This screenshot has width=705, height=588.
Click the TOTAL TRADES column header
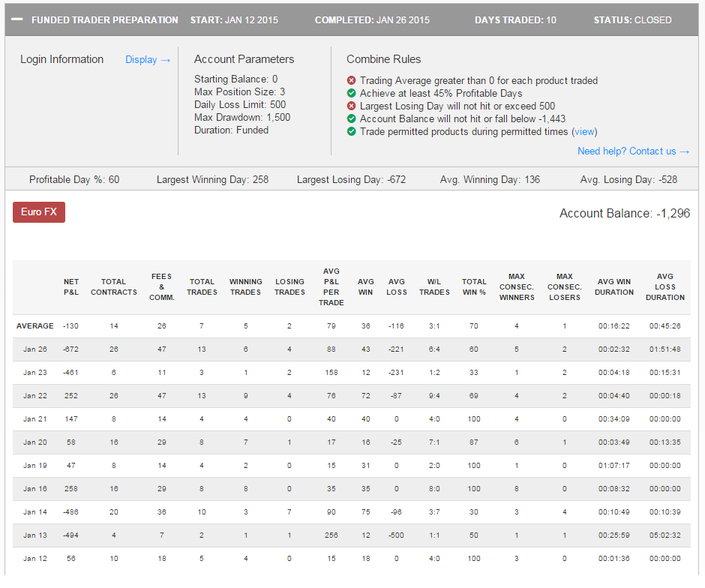pyautogui.click(x=202, y=286)
